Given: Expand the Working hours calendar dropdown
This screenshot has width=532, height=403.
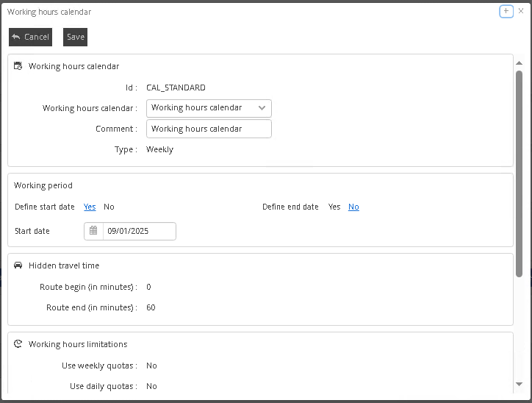Looking at the screenshot, I should (x=262, y=108).
